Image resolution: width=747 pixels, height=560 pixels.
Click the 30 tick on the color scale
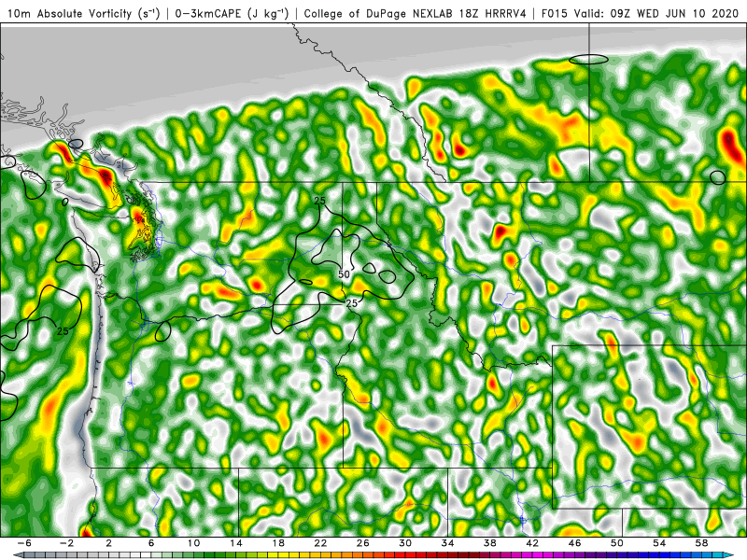[405, 543]
